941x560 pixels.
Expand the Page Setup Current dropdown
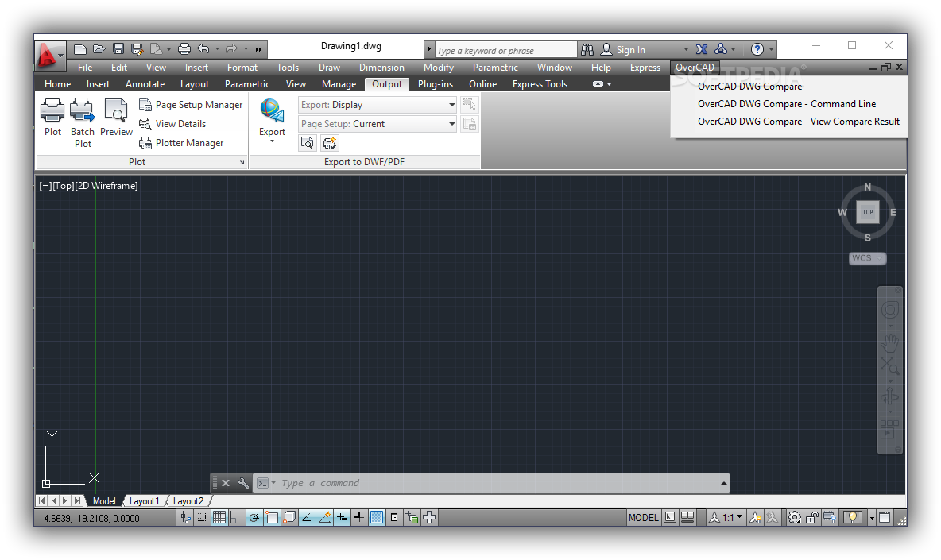pyautogui.click(x=451, y=124)
